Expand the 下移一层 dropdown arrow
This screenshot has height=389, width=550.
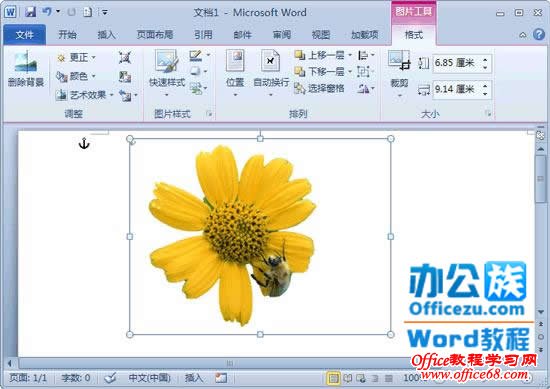pyautogui.click(x=350, y=72)
